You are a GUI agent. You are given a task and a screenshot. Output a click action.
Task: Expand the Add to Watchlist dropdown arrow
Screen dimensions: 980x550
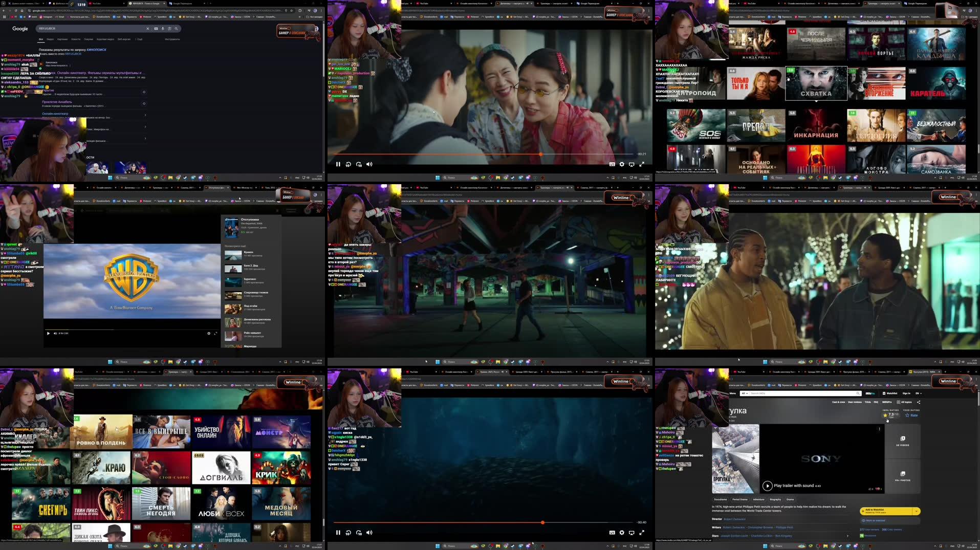click(x=916, y=511)
